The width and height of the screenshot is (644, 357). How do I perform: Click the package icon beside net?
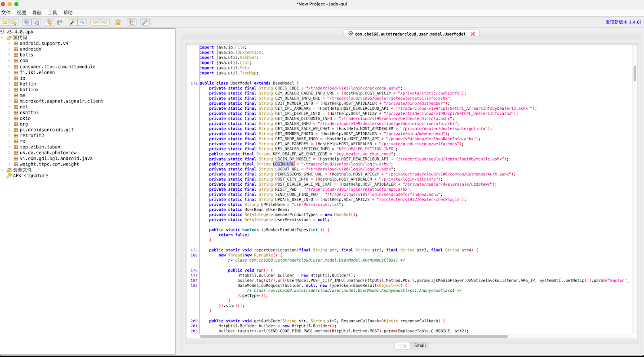point(16,107)
